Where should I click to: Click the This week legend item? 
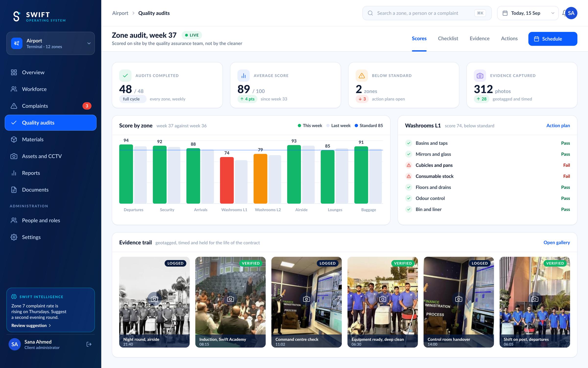310,125
